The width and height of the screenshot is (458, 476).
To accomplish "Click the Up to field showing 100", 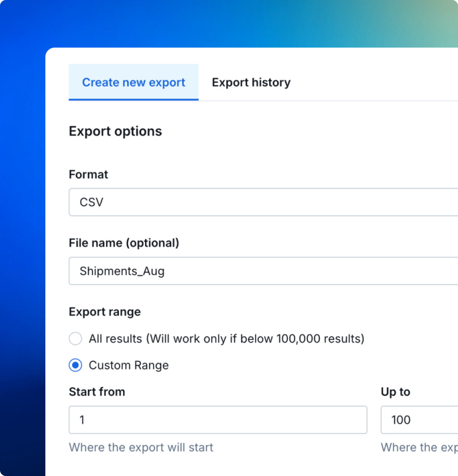I will pyautogui.click(x=419, y=420).
